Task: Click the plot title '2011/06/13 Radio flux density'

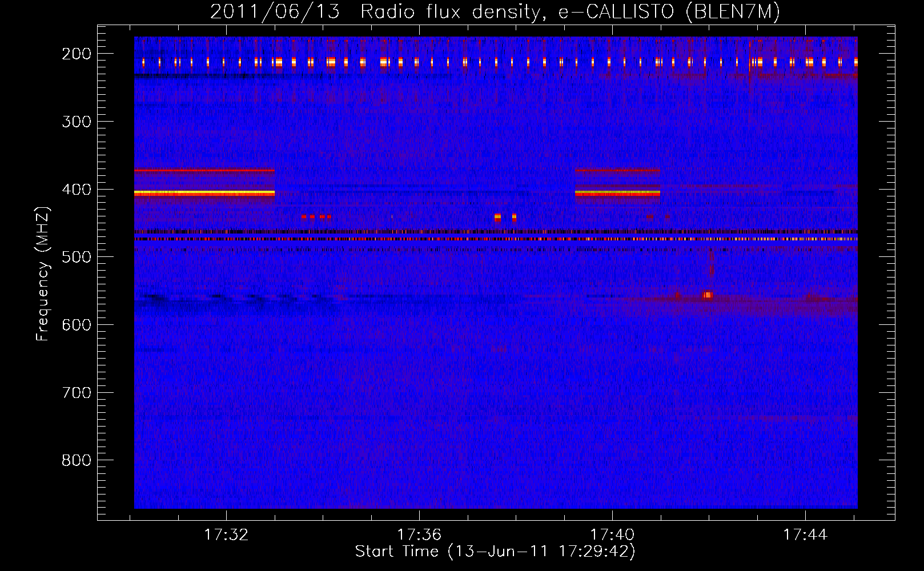Action: point(495,12)
